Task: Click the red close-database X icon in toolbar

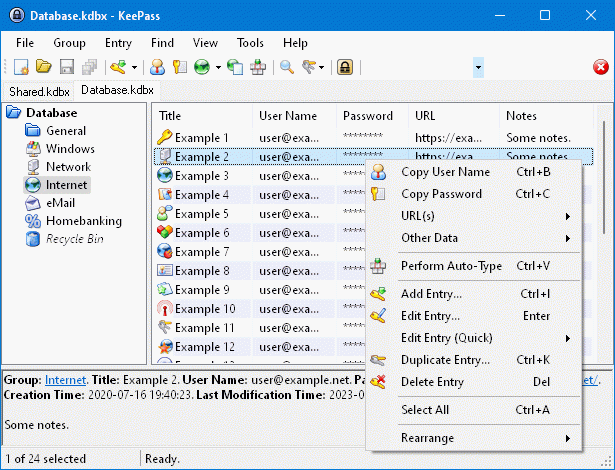Action: tap(600, 67)
